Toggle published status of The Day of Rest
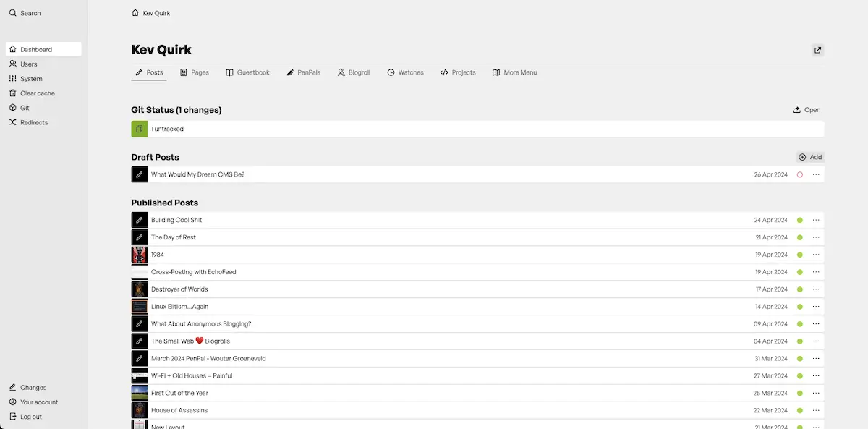 pyautogui.click(x=800, y=237)
